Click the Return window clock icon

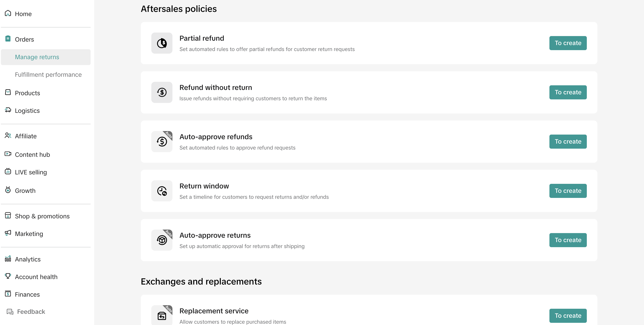point(162,191)
